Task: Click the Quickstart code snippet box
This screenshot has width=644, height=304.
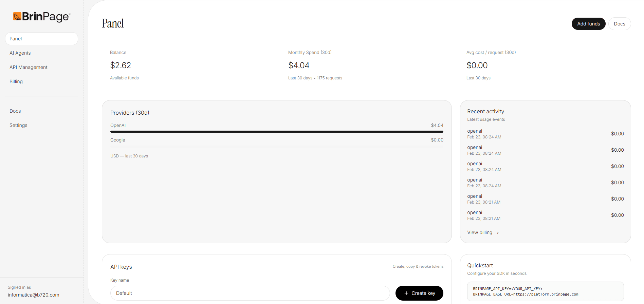Action: [x=545, y=291]
